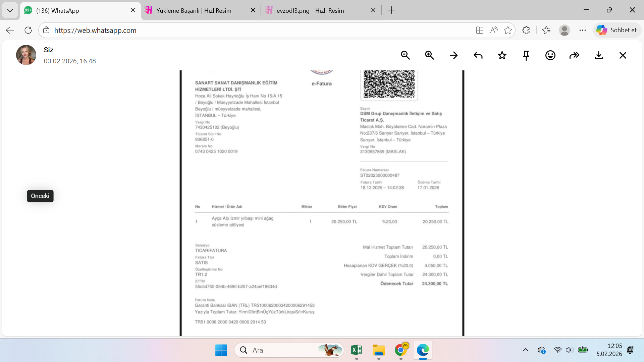The width and height of the screenshot is (644, 362).
Task: Open the clock and calendar flyout
Action: click(x=609, y=350)
